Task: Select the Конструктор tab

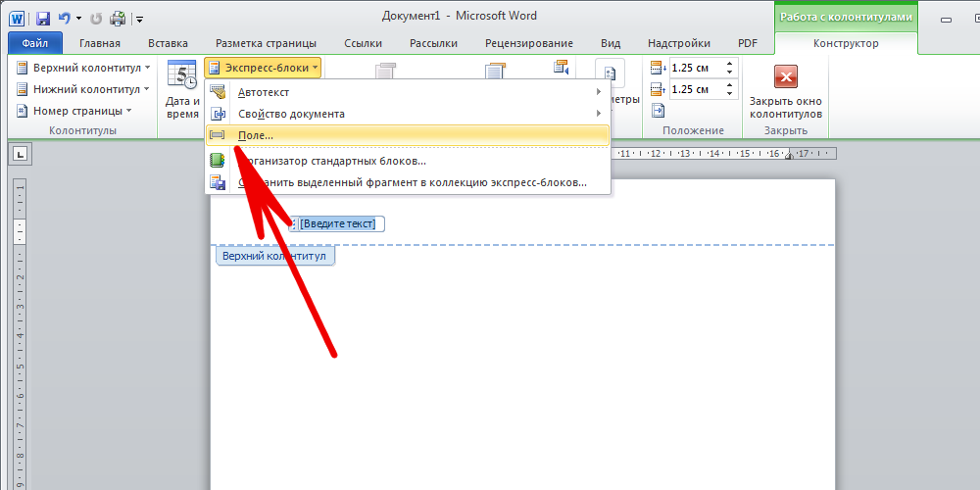Action: 846,43
